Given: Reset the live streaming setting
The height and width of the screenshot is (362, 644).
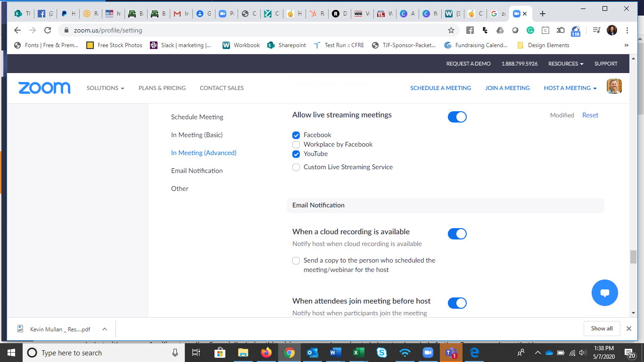Looking at the screenshot, I should coord(590,115).
